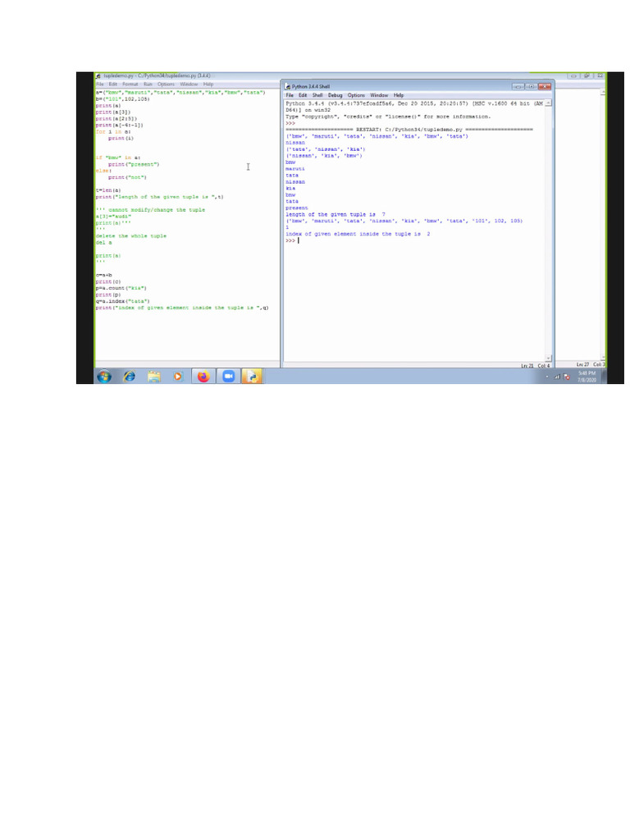Open Windows Explorer folder on taskbar
630x840 pixels.
(x=153, y=377)
